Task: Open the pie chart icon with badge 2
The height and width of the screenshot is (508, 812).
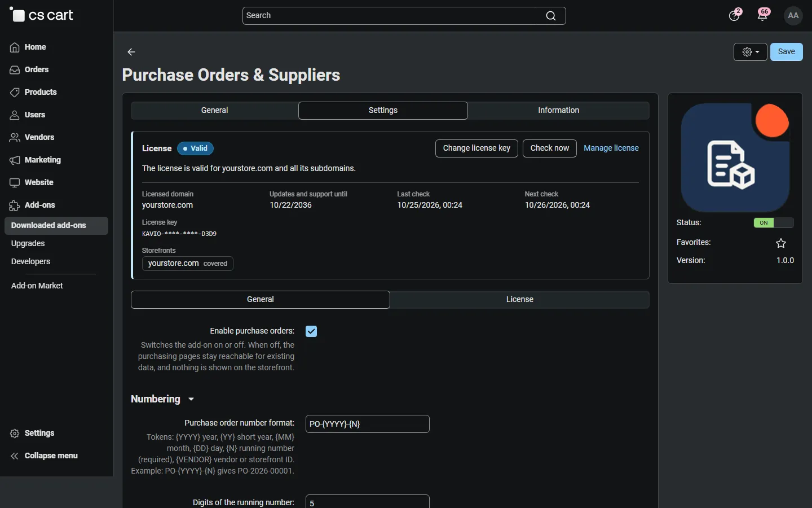Action: 735,15
